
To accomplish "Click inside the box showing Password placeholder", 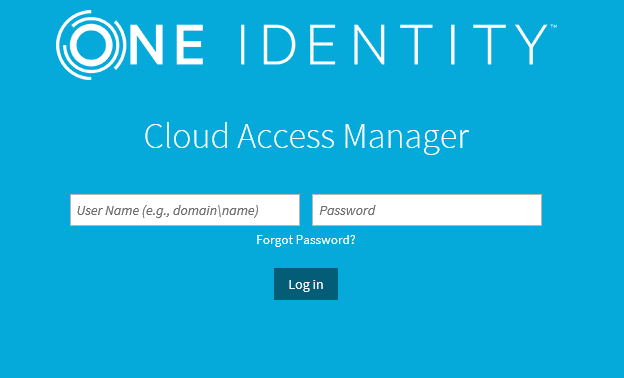I will point(427,210).
